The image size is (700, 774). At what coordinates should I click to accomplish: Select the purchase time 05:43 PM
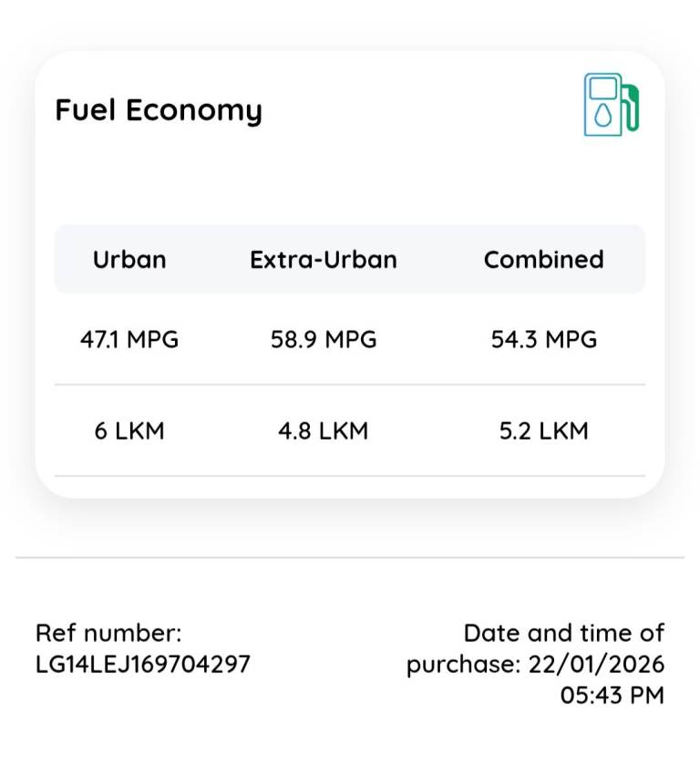tap(612, 696)
